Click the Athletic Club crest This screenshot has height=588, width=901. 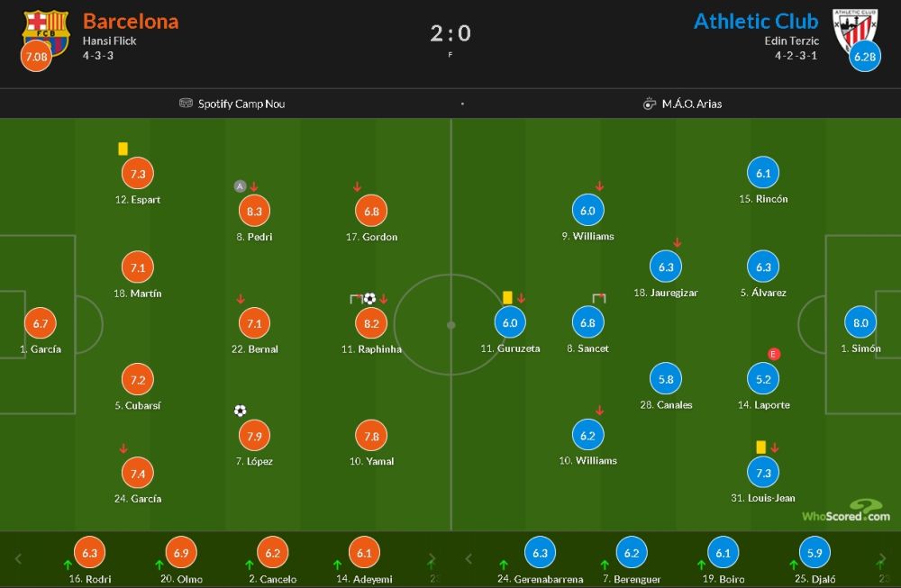click(855, 32)
